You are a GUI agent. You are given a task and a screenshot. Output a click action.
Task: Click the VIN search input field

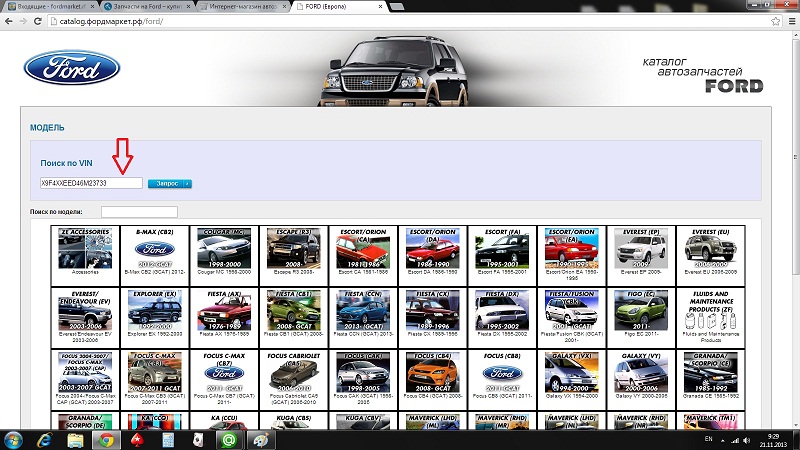91,183
